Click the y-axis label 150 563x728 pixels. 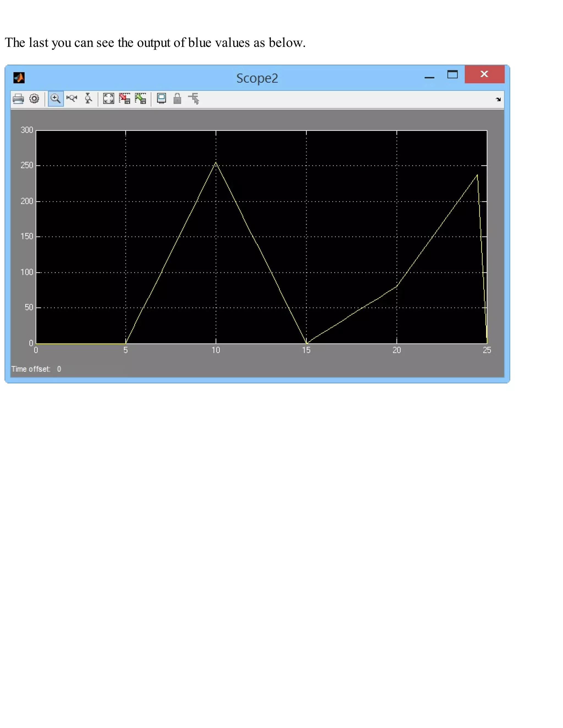[27, 236]
